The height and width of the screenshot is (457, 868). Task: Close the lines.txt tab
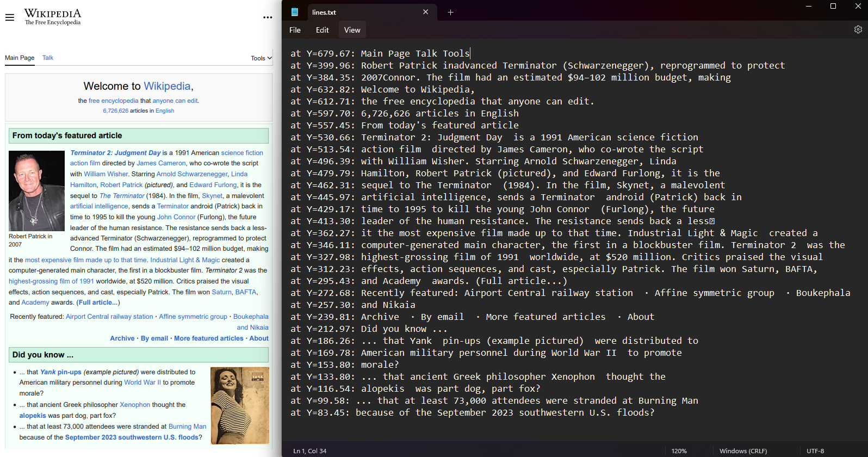click(425, 12)
